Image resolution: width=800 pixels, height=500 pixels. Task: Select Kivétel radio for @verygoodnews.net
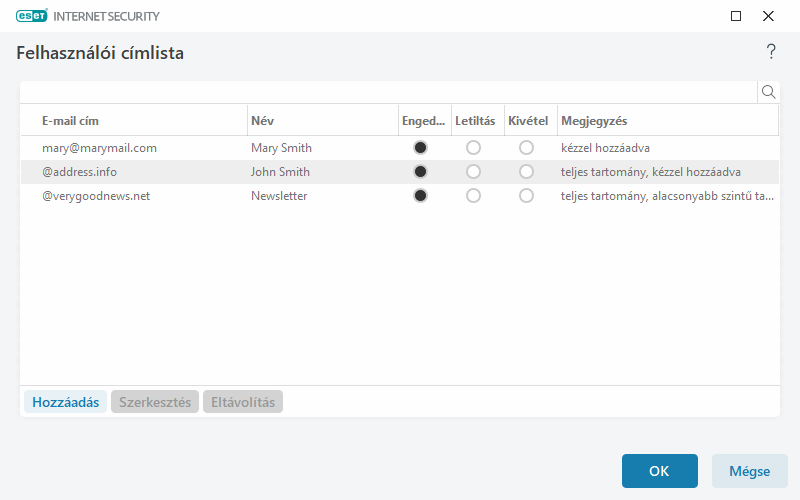527,196
